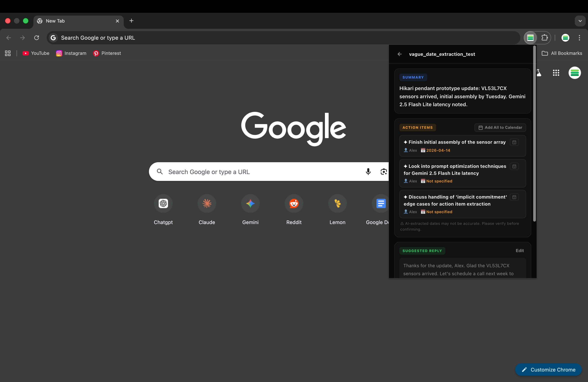Viewport: 588px width, 382px height.
Task: Click Add All to Calendar button
Action: 500,128
